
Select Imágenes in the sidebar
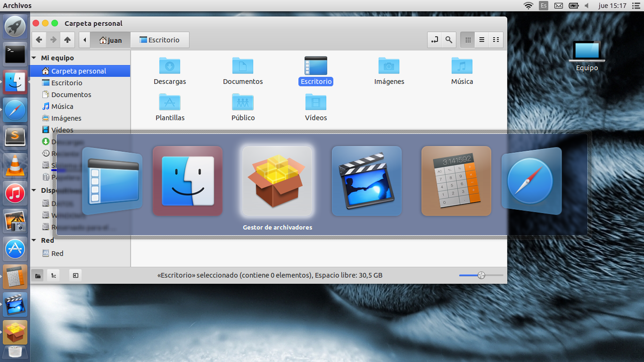click(x=80, y=118)
